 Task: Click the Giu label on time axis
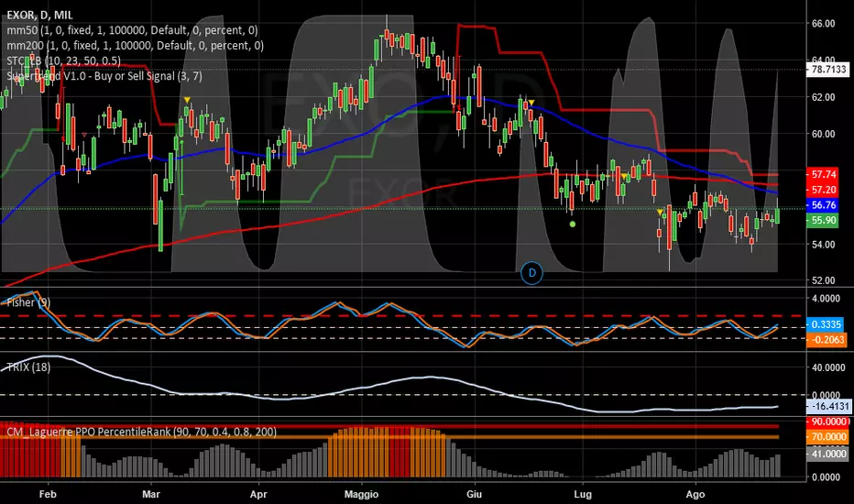(475, 494)
